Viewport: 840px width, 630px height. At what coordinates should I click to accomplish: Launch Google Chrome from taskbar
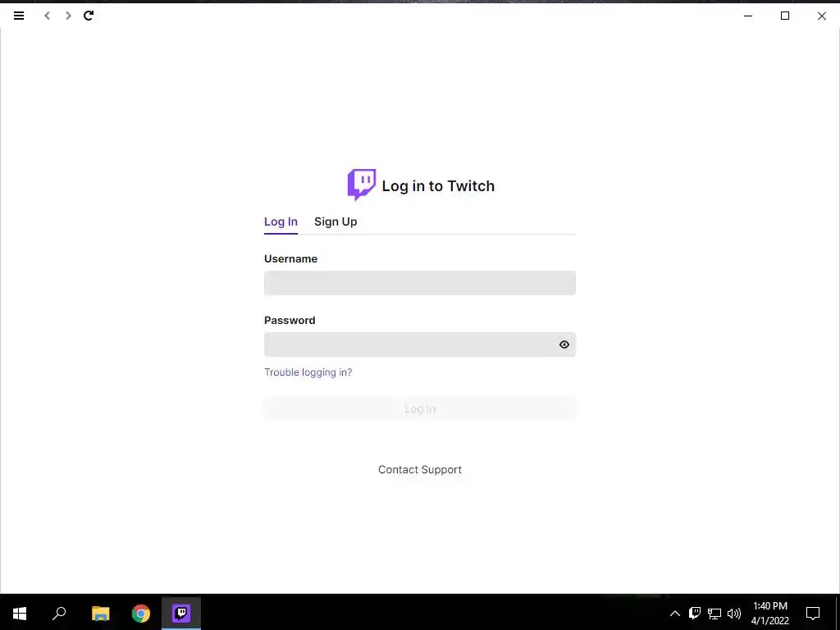click(x=141, y=614)
